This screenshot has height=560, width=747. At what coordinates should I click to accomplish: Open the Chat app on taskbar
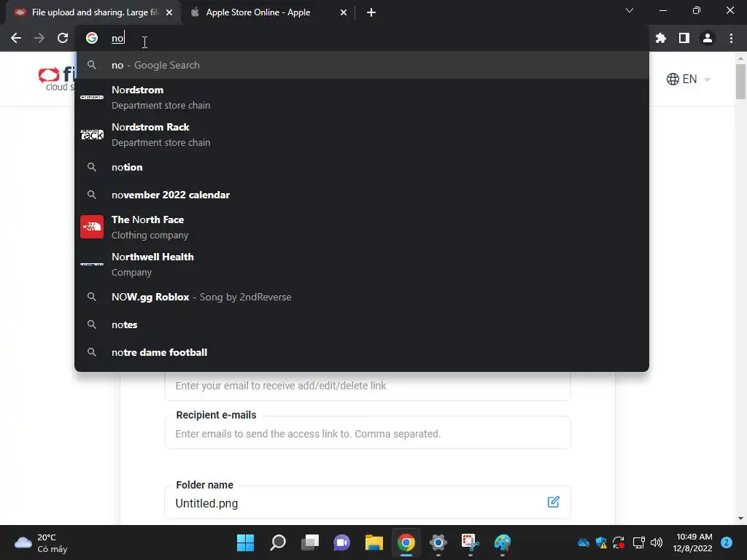pyautogui.click(x=341, y=542)
